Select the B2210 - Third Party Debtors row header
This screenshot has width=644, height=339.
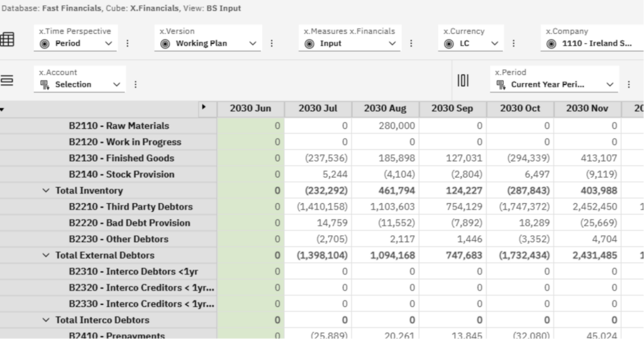click(130, 207)
